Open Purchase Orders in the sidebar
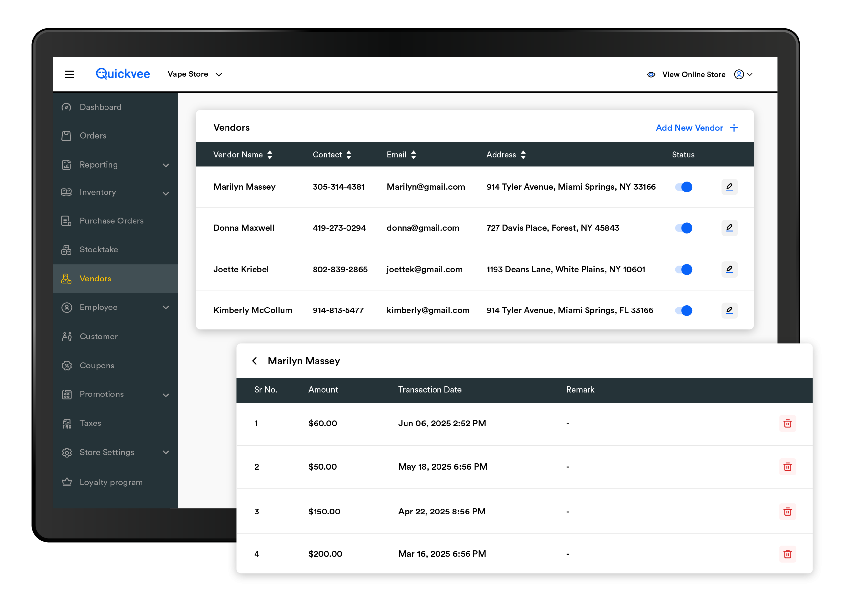 [x=111, y=221]
